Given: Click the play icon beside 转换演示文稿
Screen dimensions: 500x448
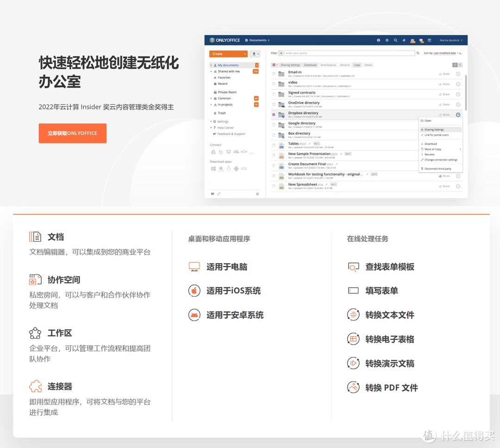Looking at the screenshot, I should tap(353, 363).
